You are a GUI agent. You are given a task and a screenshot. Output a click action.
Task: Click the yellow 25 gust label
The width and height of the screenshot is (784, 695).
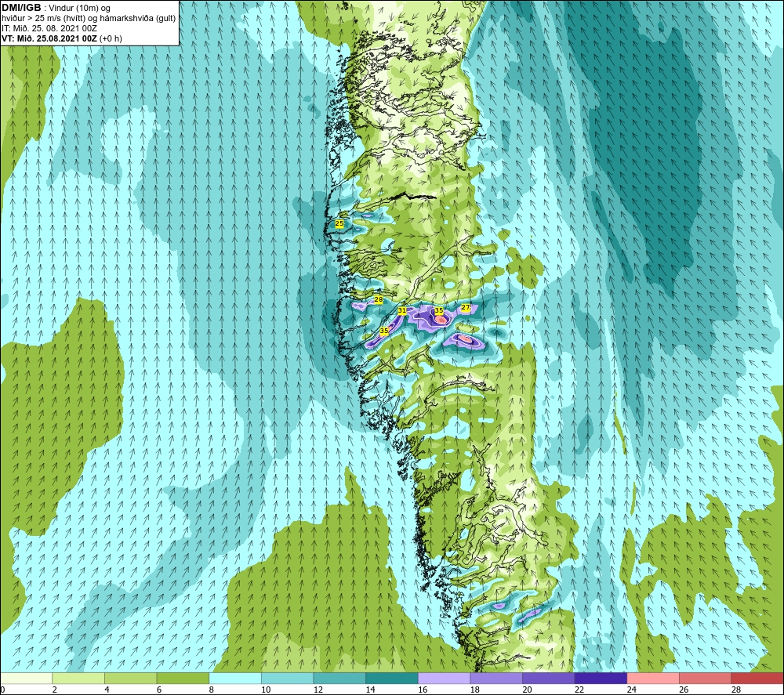(x=339, y=223)
